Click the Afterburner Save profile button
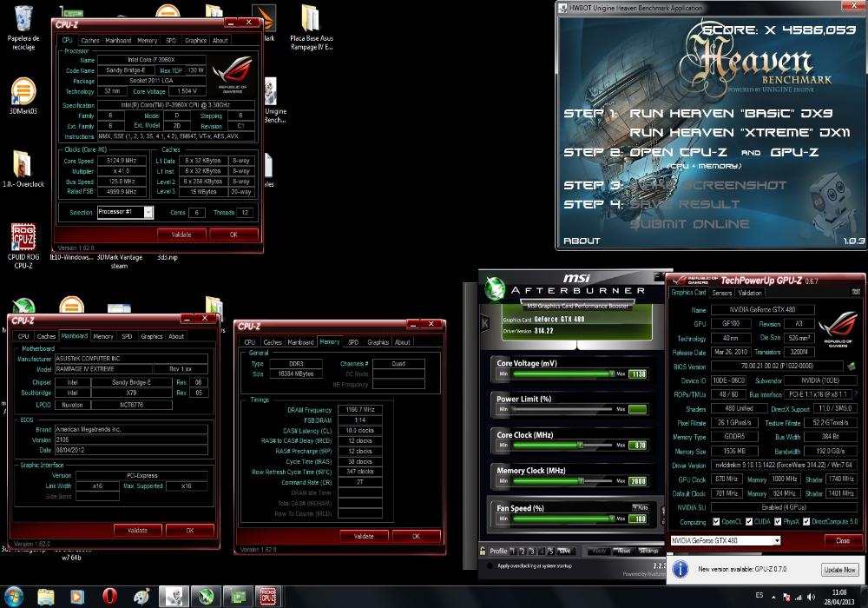The height and width of the screenshot is (608, 868). [x=565, y=551]
